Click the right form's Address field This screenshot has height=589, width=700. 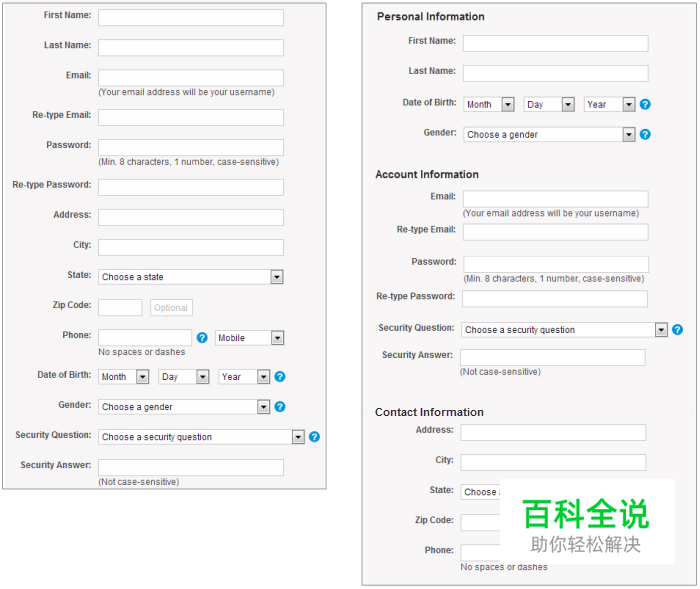click(553, 432)
